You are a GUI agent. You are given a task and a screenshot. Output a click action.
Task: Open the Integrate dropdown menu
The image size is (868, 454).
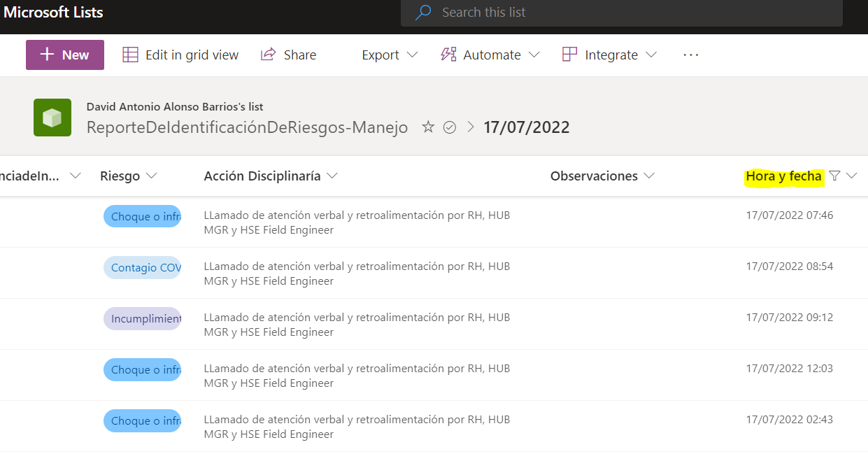(x=610, y=55)
